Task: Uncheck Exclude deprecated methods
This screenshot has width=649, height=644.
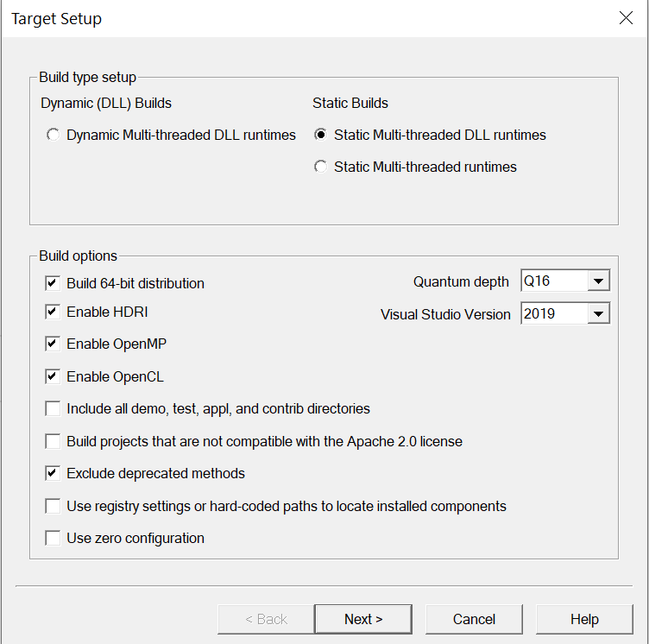Action: click(x=54, y=473)
